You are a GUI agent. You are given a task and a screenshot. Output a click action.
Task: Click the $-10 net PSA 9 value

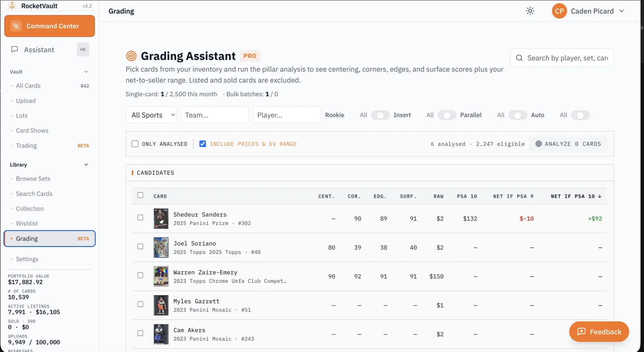point(526,219)
